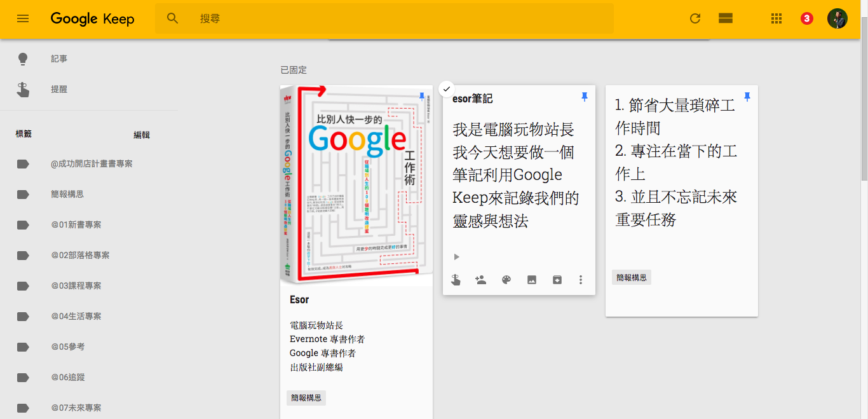The width and height of the screenshot is (868, 419).
Task: Click text 節省大量瑣碎工作時間
Action: [x=675, y=116]
